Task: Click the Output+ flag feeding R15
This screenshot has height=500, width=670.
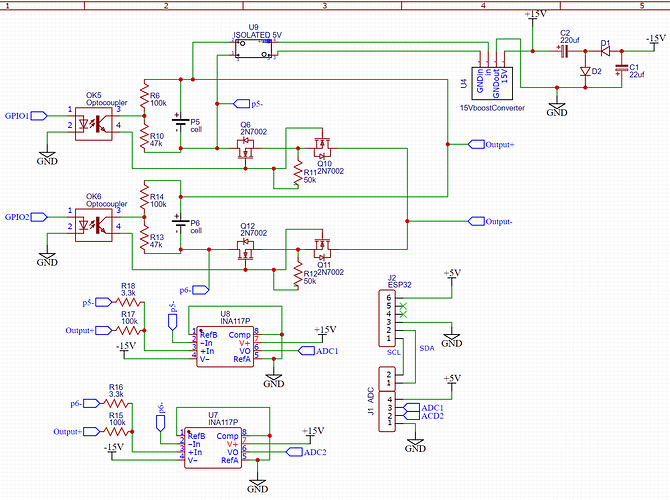Action: point(92,432)
